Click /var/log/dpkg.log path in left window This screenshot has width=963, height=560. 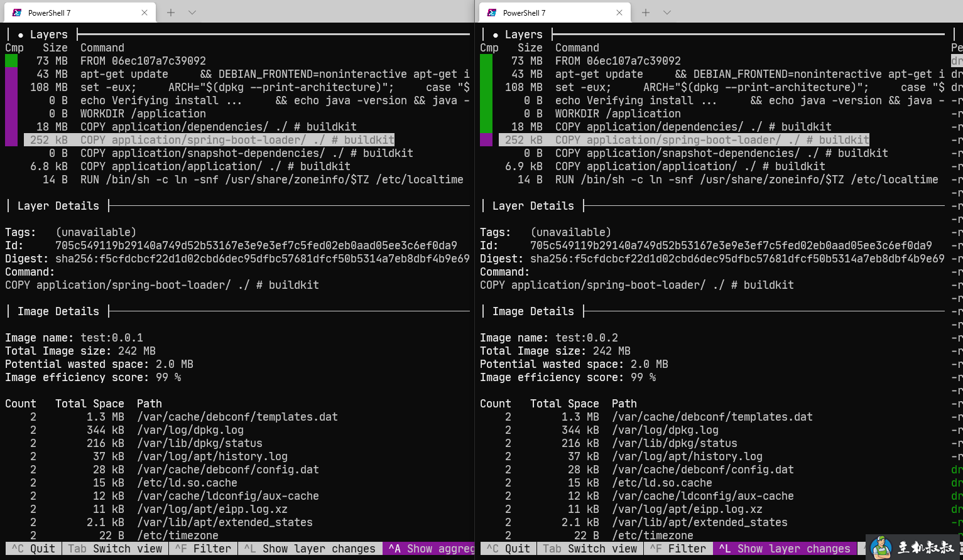coord(190,430)
